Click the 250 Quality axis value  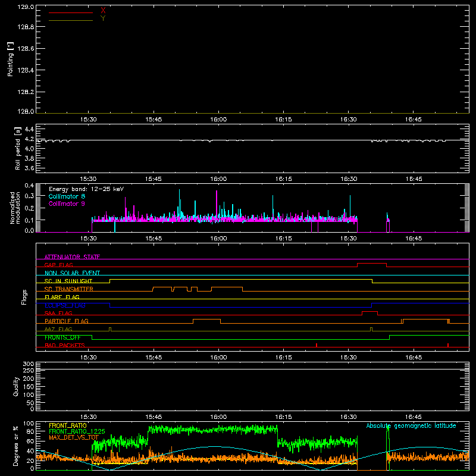tap(29, 370)
